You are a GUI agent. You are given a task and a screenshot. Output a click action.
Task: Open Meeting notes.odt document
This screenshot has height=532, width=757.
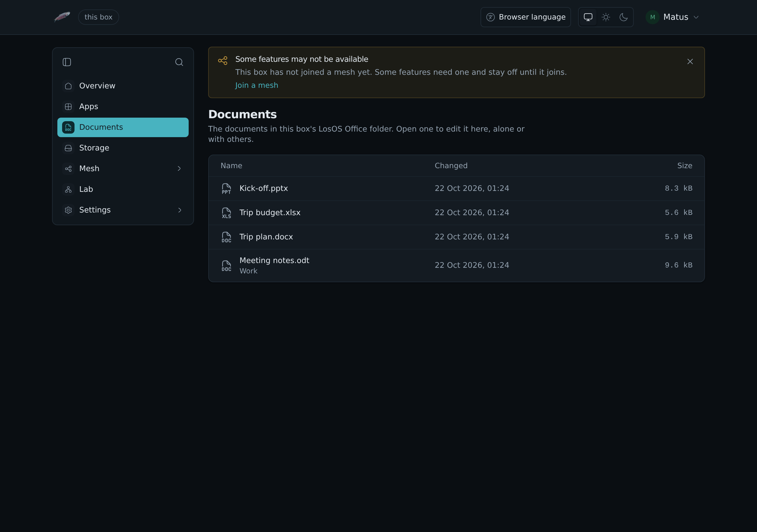(456, 266)
